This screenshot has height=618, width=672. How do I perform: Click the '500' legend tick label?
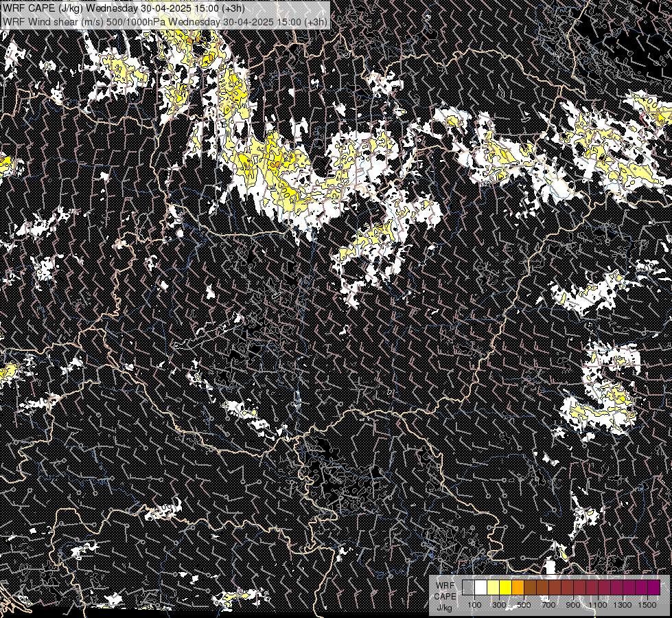(524, 605)
